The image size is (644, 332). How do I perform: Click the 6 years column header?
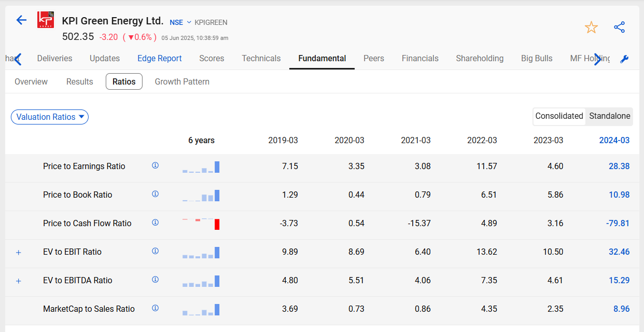point(201,141)
